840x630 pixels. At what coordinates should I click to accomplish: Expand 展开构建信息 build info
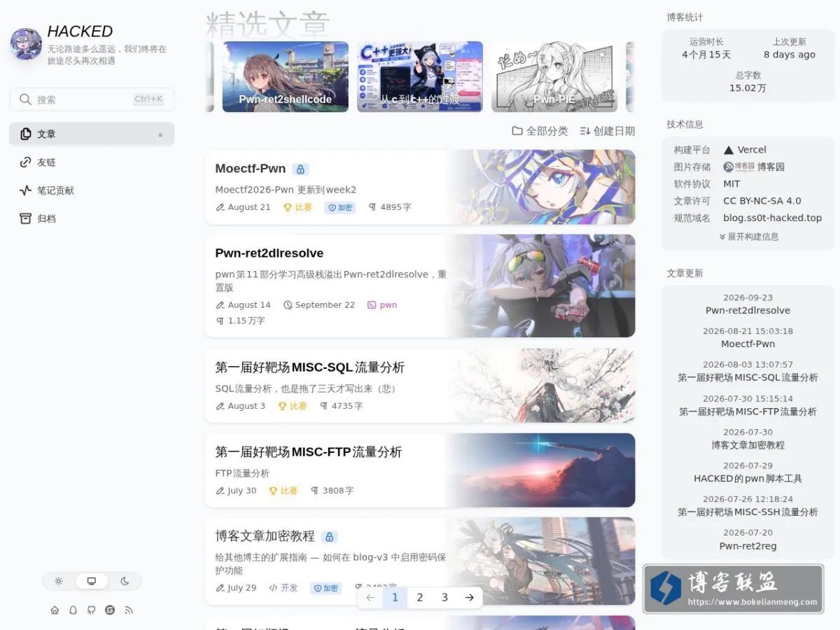(748, 237)
